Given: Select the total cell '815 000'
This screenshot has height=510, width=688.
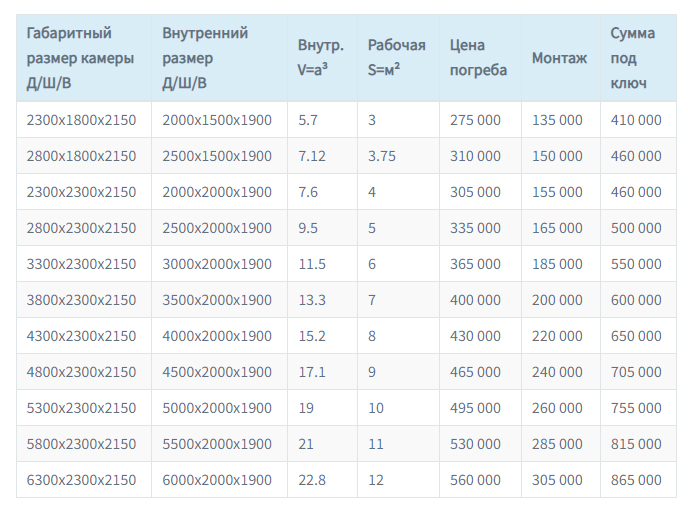Looking at the screenshot, I should 638,444.
